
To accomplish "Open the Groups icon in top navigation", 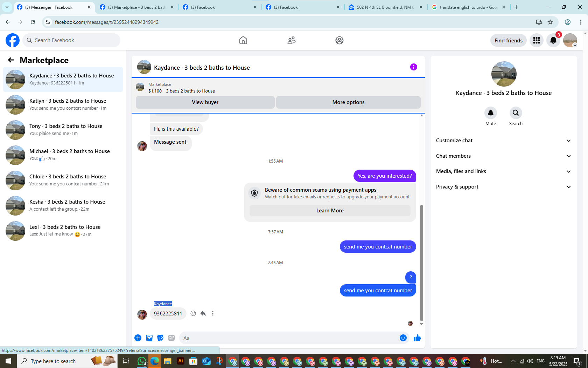I will (x=339, y=40).
